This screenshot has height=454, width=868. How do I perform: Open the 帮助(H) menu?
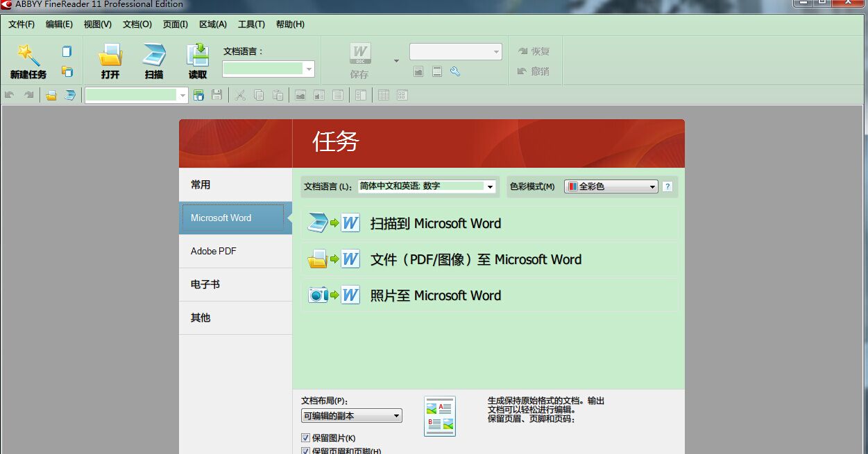pyautogui.click(x=290, y=24)
